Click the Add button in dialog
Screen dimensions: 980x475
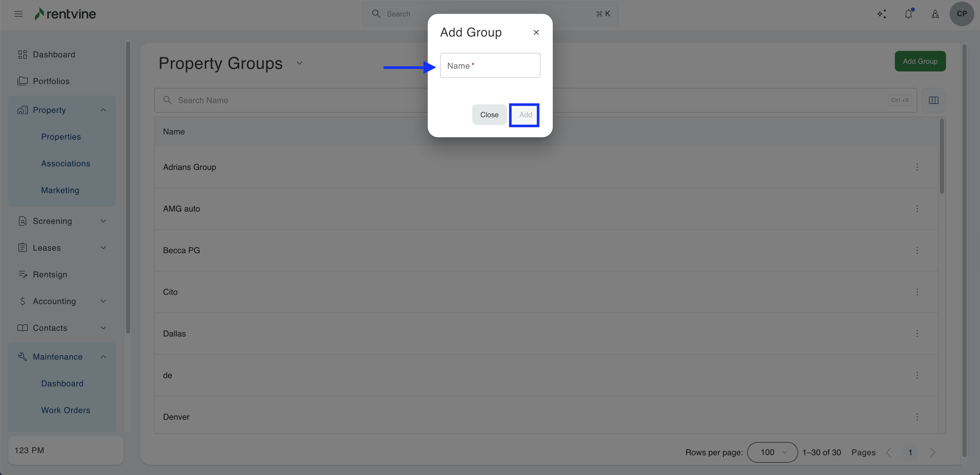[x=525, y=115]
